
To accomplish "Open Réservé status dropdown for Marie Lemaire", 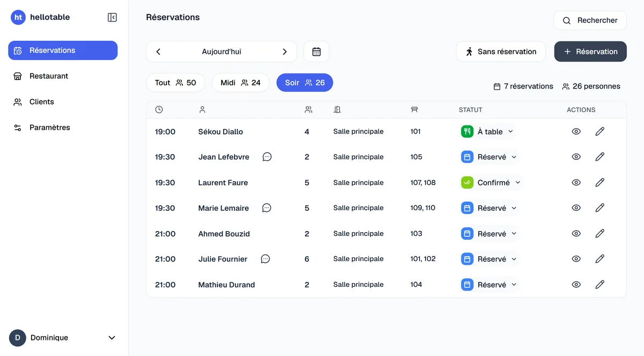I will 489,208.
